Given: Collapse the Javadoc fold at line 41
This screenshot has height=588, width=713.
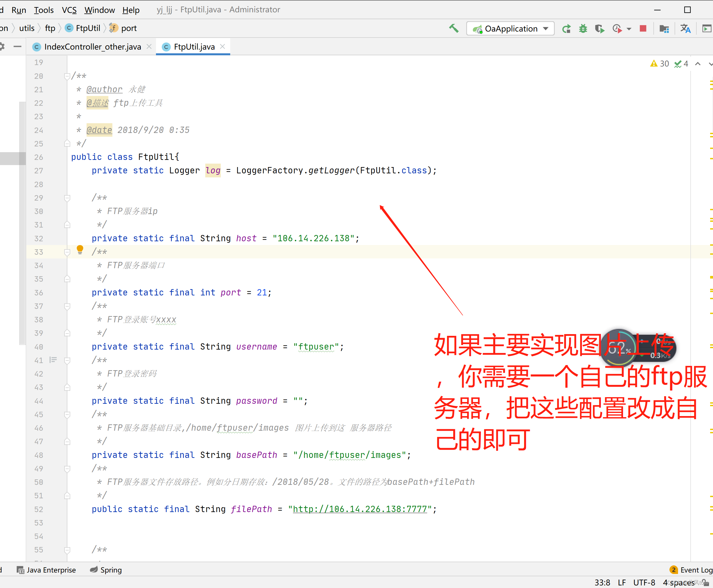Looking at the screenshot, I should (67, 361).
